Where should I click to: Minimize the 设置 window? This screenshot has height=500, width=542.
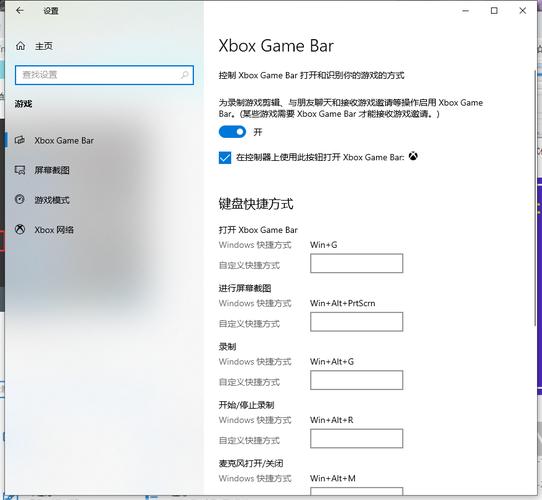click(466, 11)
